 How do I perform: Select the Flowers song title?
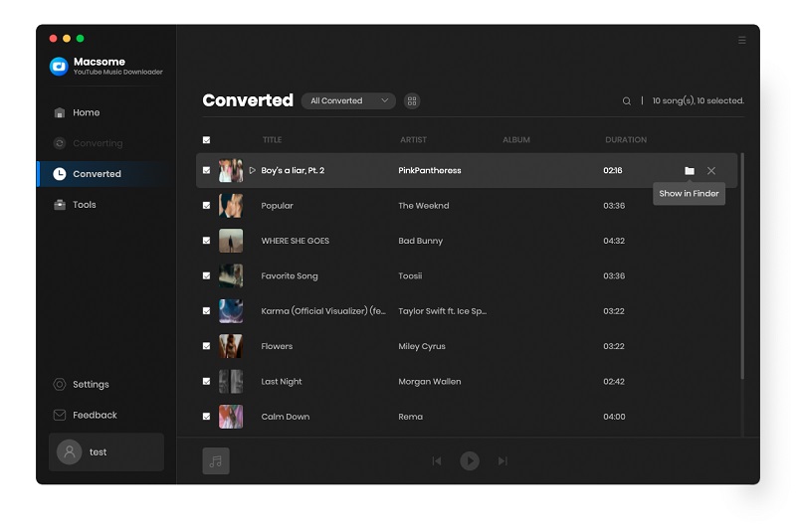(277, 346)
